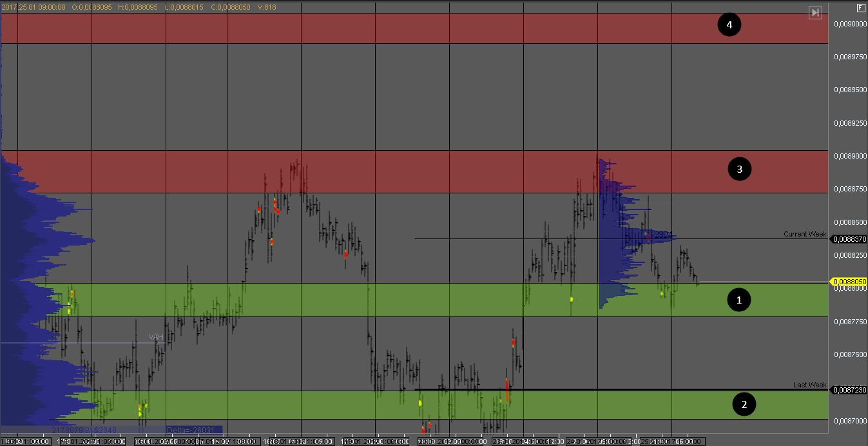Click the yellow current price tag 0,0088050
The width and height of the screenshot is (868, 446).
(849, 282)
